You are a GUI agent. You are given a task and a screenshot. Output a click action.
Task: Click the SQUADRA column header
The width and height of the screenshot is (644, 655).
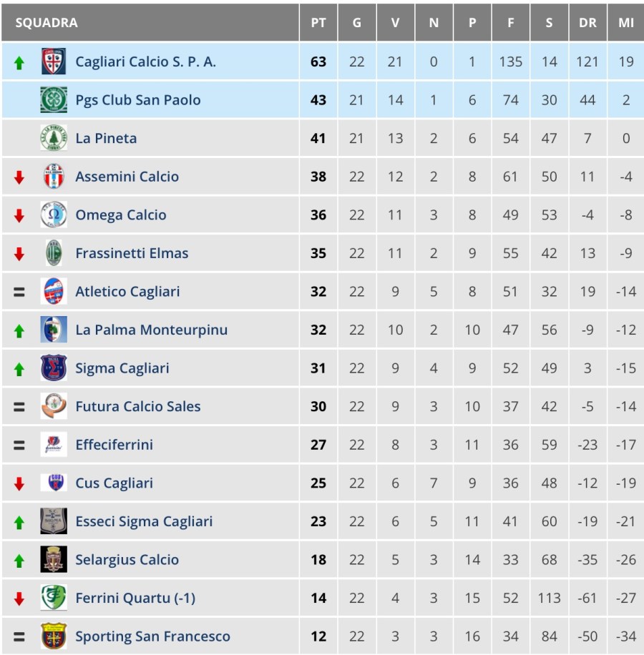[47, 23]
